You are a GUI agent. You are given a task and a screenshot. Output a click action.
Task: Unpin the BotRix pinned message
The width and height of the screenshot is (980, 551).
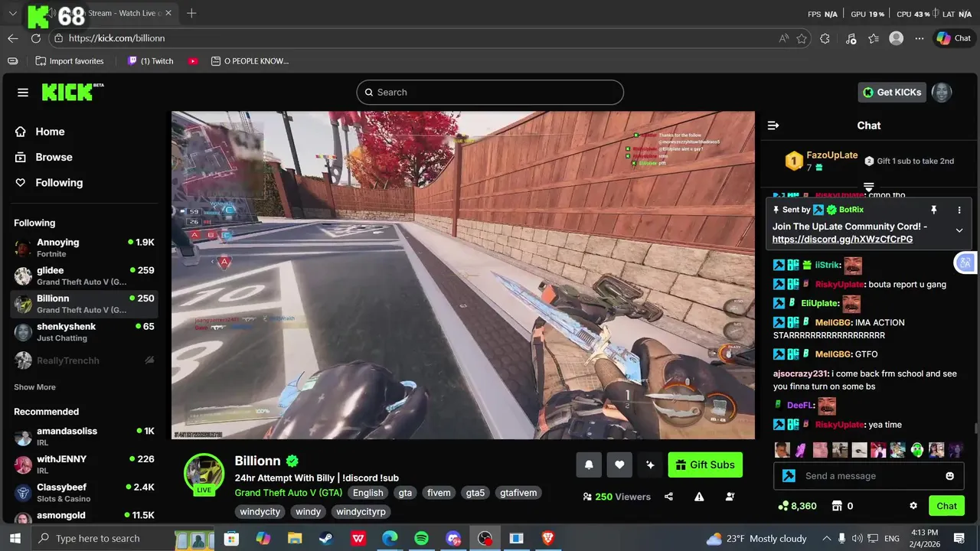[934, 210]
